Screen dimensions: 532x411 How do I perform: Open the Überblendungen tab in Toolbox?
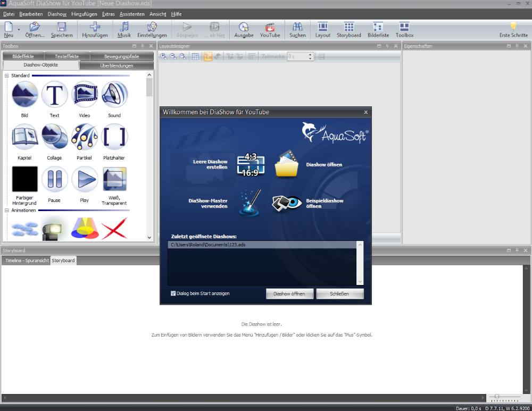pyautogui.click(x=117, y=65)
